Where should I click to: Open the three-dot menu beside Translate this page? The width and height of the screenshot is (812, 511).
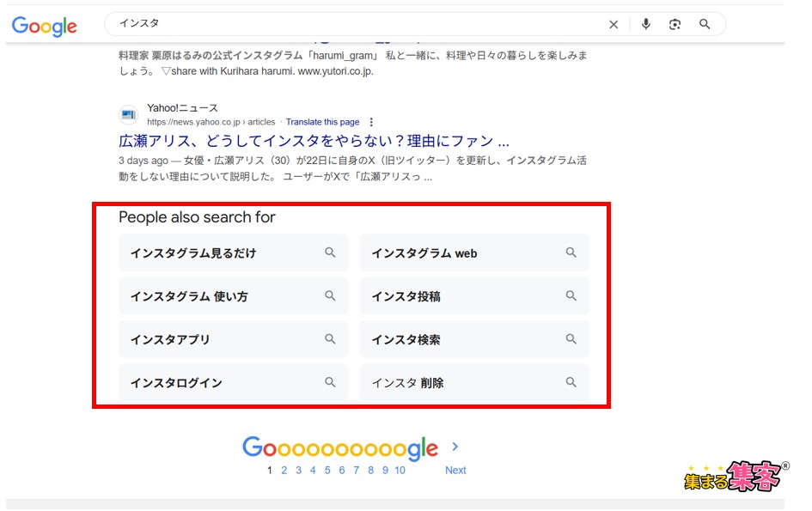tap(371, 122)
